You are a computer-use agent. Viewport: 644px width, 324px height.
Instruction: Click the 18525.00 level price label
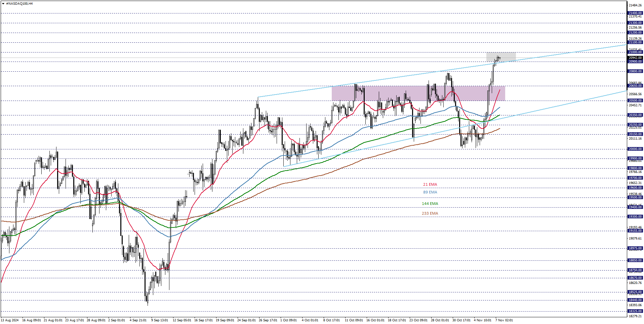pos(635,292)
